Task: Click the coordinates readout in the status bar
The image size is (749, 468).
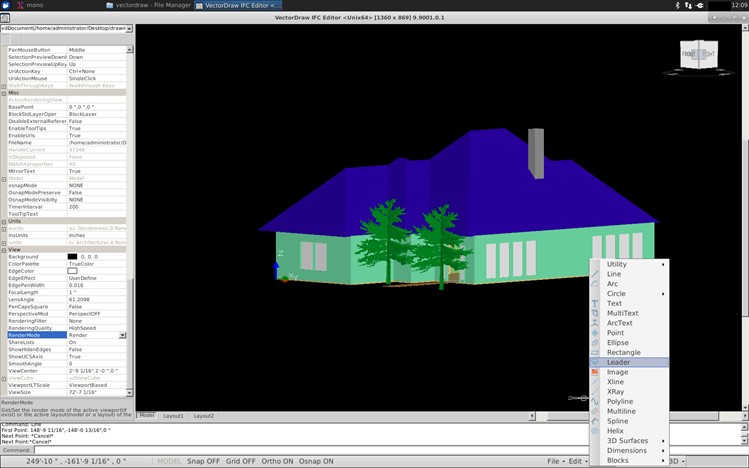Action: tap(76, 461)
